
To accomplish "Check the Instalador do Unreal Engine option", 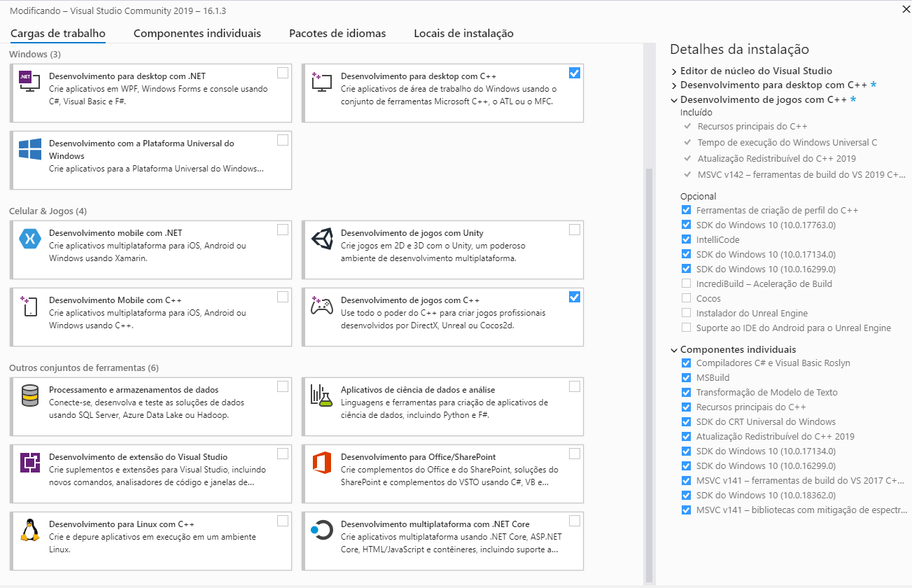I will click(686, 313).
